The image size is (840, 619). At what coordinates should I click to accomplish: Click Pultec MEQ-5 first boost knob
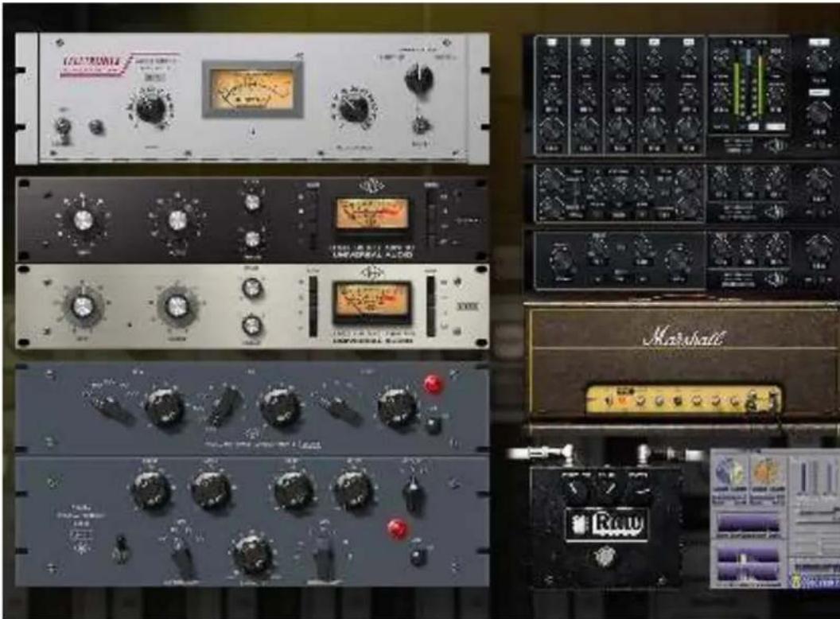[164, 407]
